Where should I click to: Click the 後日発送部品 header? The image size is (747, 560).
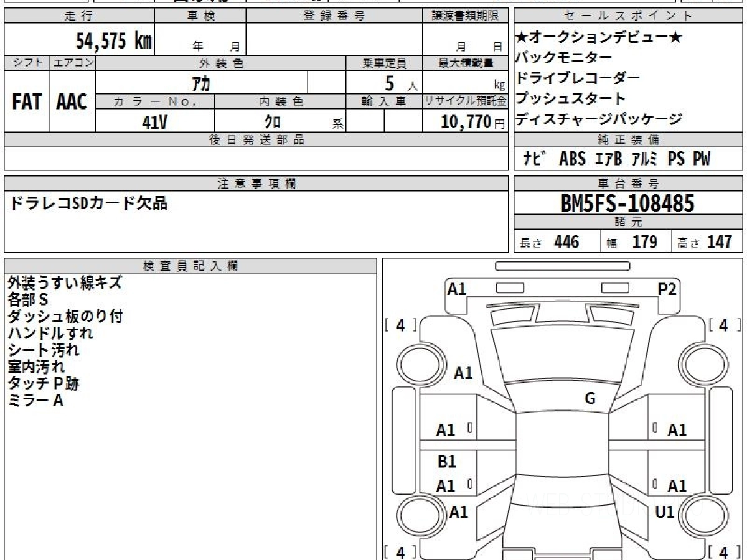pyautogui.click(x=256, y=140)
